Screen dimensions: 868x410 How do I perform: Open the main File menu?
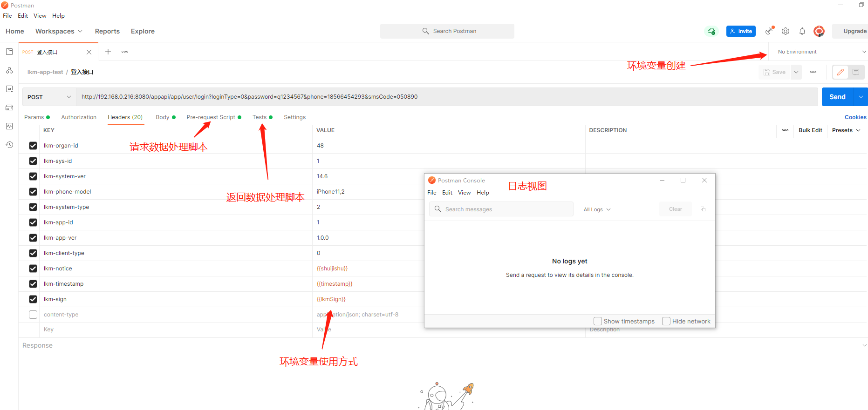[7, 15]
